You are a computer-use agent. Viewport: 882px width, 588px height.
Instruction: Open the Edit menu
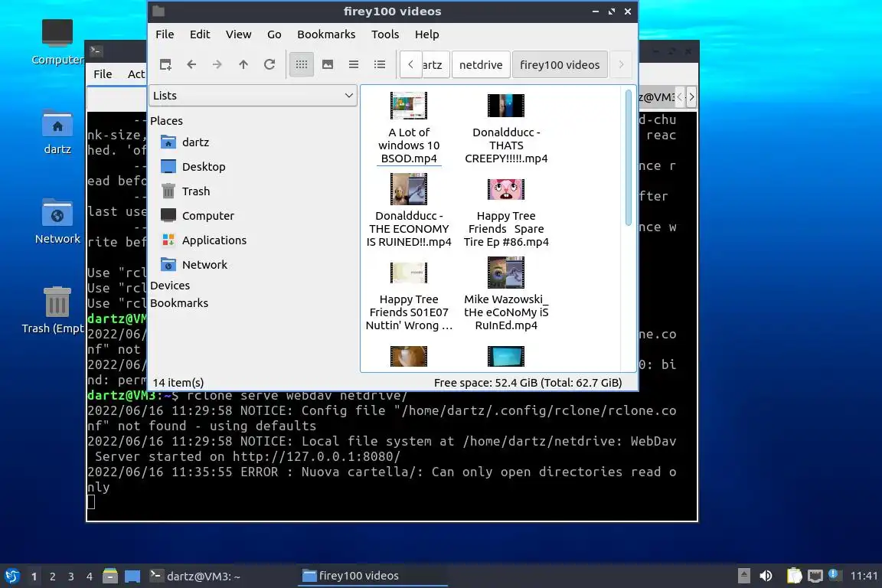pos(200,34)
